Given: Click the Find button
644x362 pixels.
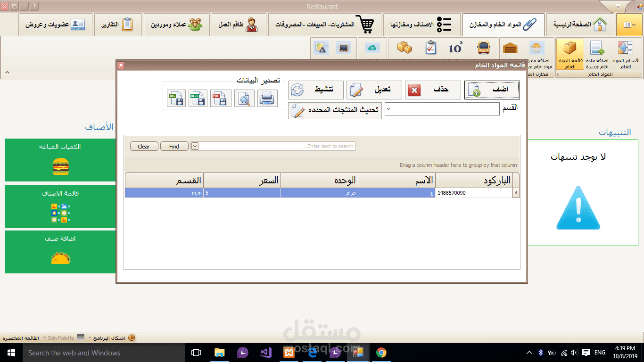Looking at the screenshot, I should pos(174,147).
